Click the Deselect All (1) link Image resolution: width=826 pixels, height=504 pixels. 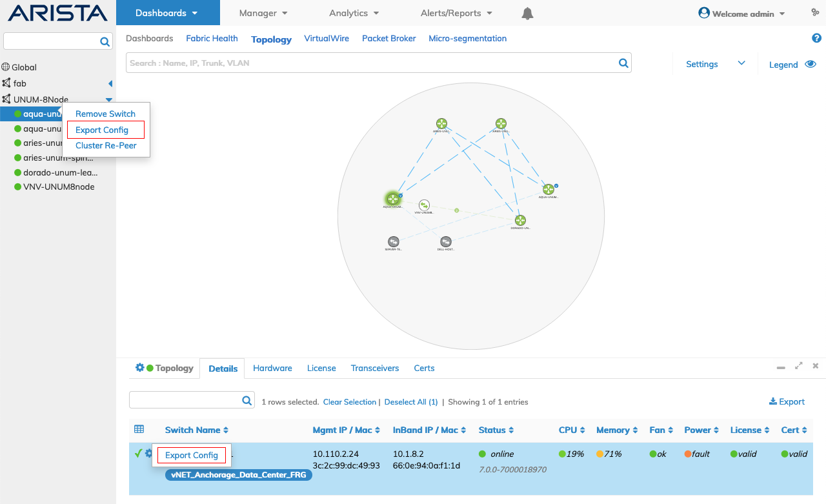pyautogui.click(x=411, y=402)
